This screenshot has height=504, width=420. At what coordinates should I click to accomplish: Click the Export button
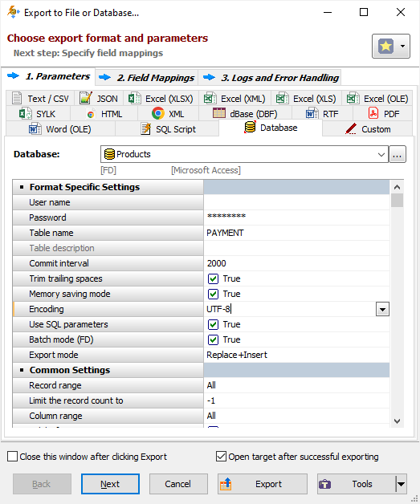[263, 484]
